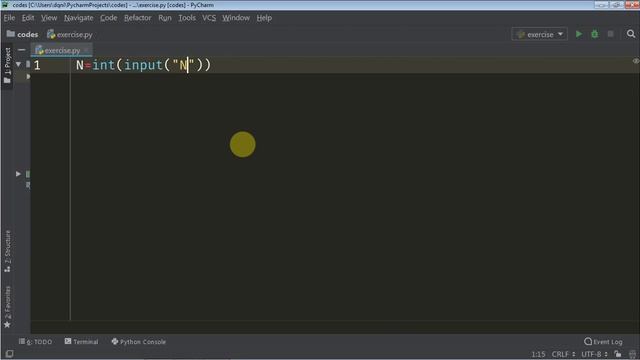Click the inspection eye icon in editor corner
Viewport: 640px width, 360px height.
coord(636,61)
